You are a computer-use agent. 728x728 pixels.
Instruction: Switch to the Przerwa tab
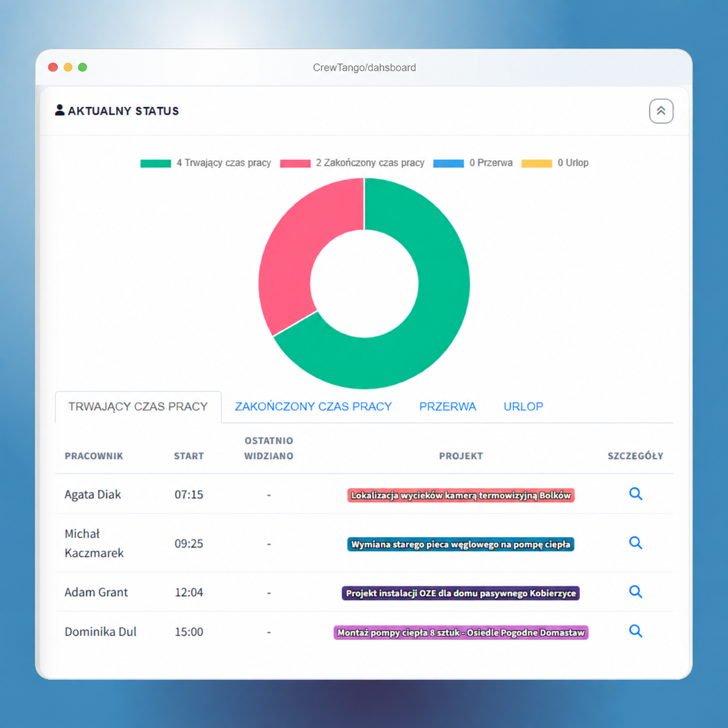[448, 407]
